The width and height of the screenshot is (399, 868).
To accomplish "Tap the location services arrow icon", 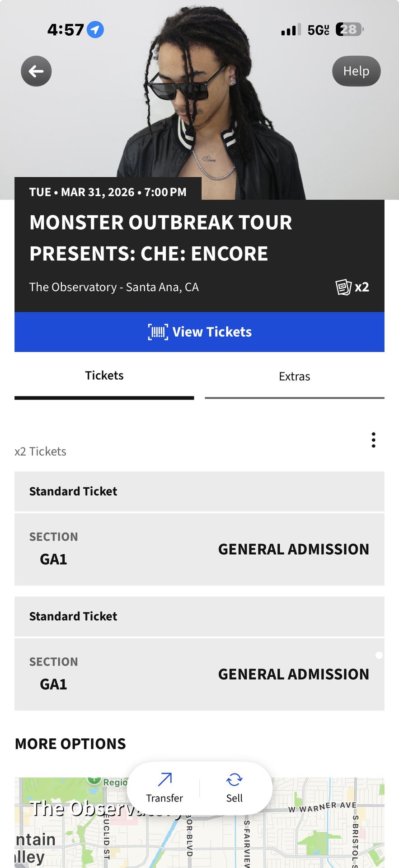I will [x=95, y=30].
